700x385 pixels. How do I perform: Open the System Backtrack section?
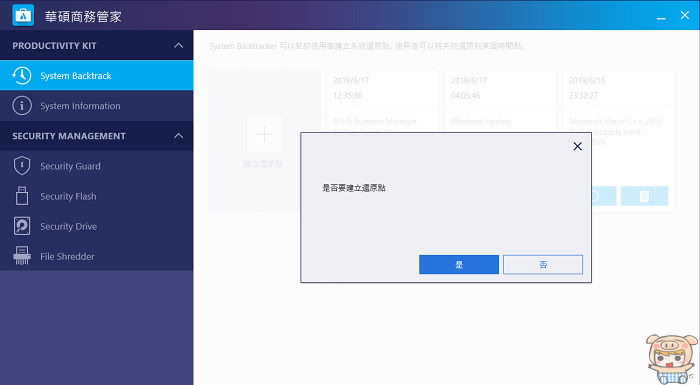(96, 75)
